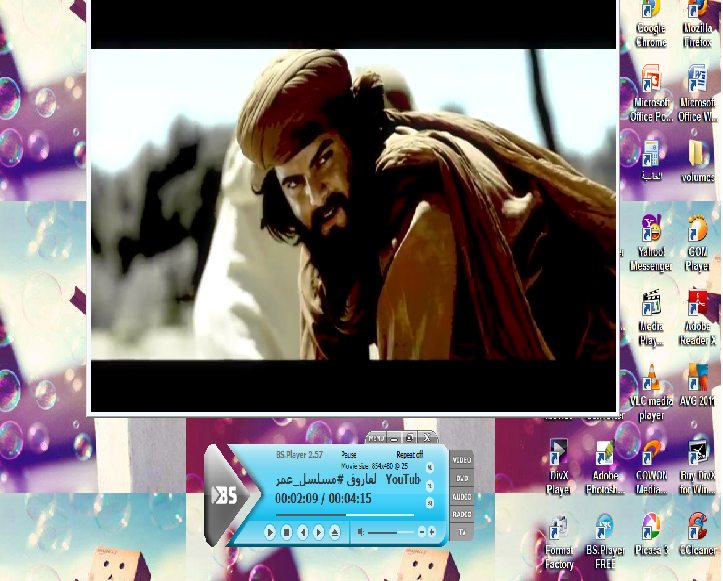Viewport: 723px width, 581px height.
Task: Switch to the TV tab
Action: 462,532
